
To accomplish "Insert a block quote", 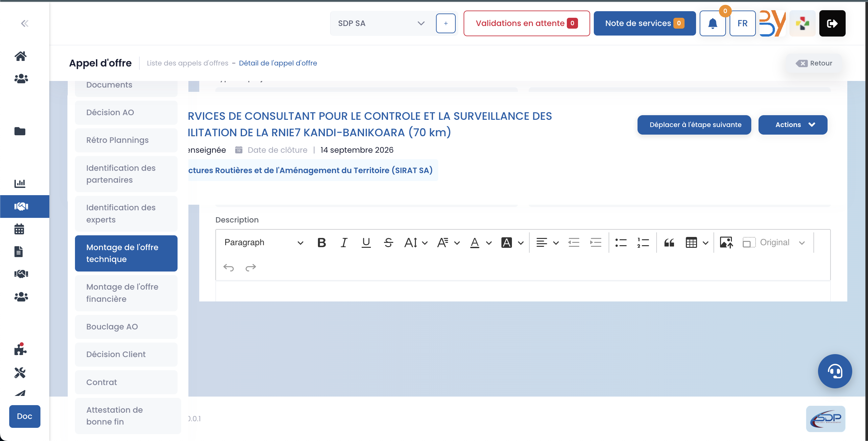I will [669, 243].
